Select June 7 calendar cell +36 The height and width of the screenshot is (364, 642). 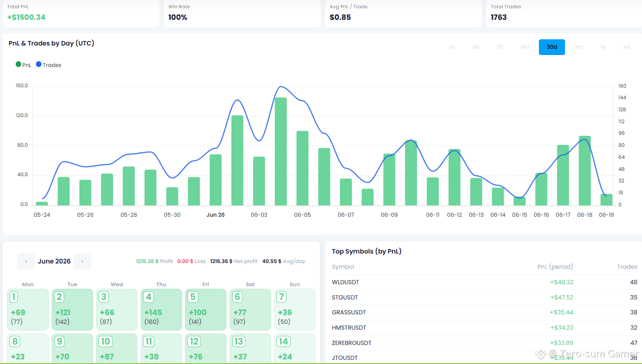(x=294, y=309)
